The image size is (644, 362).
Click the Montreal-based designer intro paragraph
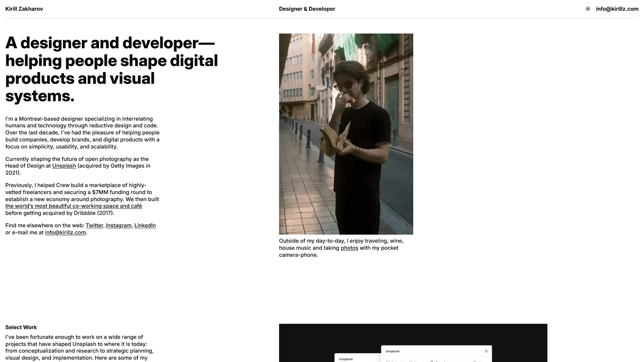click(x=82, y=133)
